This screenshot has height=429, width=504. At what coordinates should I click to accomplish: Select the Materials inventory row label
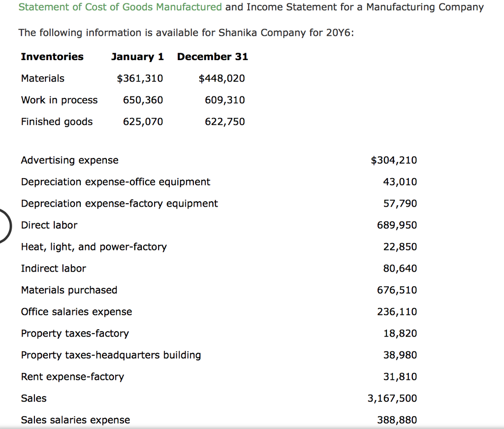point(42,78)
